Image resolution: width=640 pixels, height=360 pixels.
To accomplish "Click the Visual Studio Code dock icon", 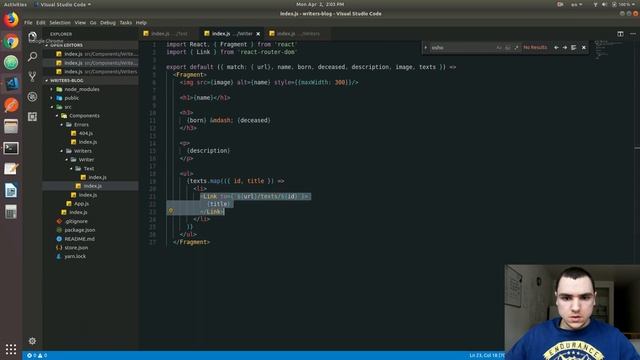I will (x=11, y=84).
